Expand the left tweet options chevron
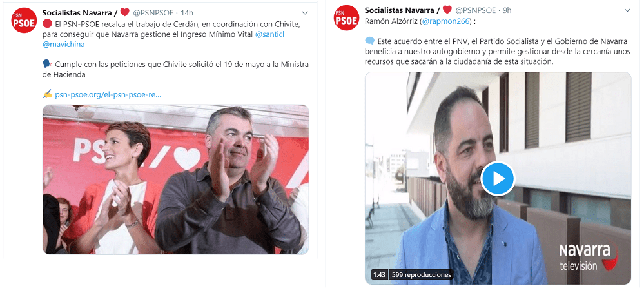The height and width of the screenshot is (295, 644). point(305,12)
